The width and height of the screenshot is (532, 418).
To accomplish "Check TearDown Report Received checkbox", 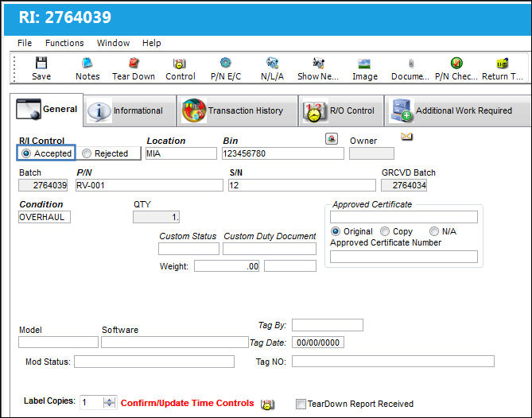I will click(x=301, y=404).
